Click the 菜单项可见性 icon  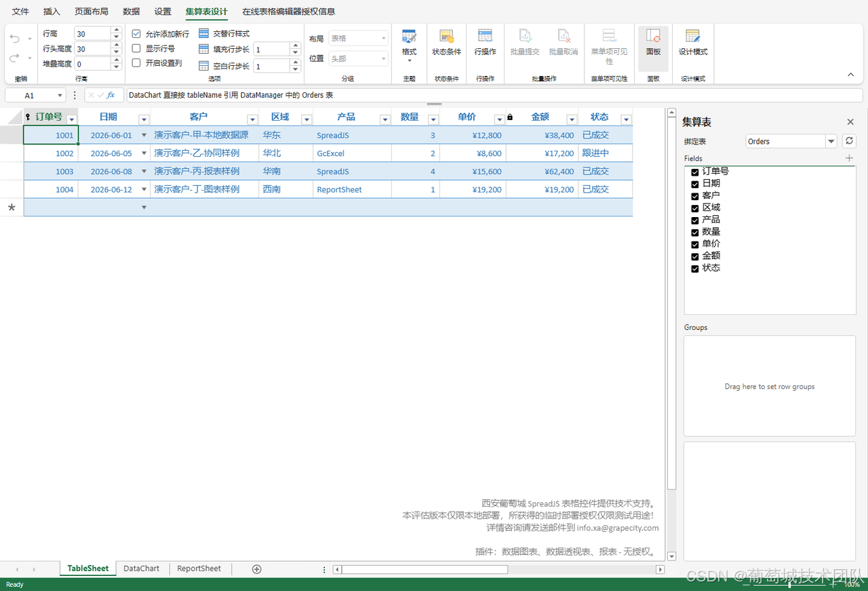click(x=609, y=37)
